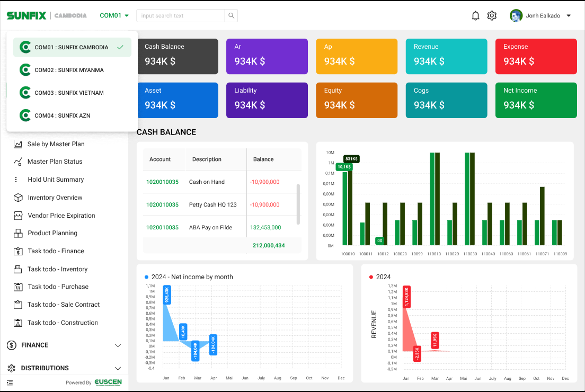Image resolution: width=585 pixels, height=392 pixels.
Task: Open the notifications bell
Action: 475,16
